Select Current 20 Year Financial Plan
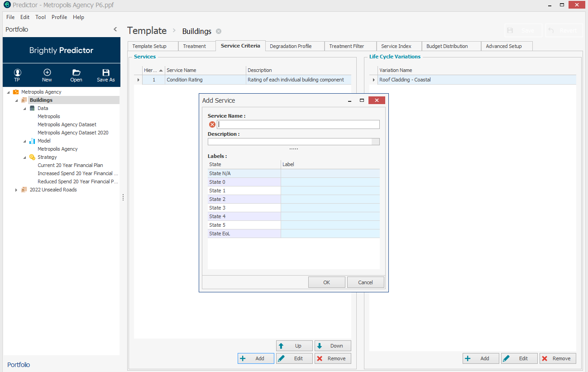 click(70, 165)
